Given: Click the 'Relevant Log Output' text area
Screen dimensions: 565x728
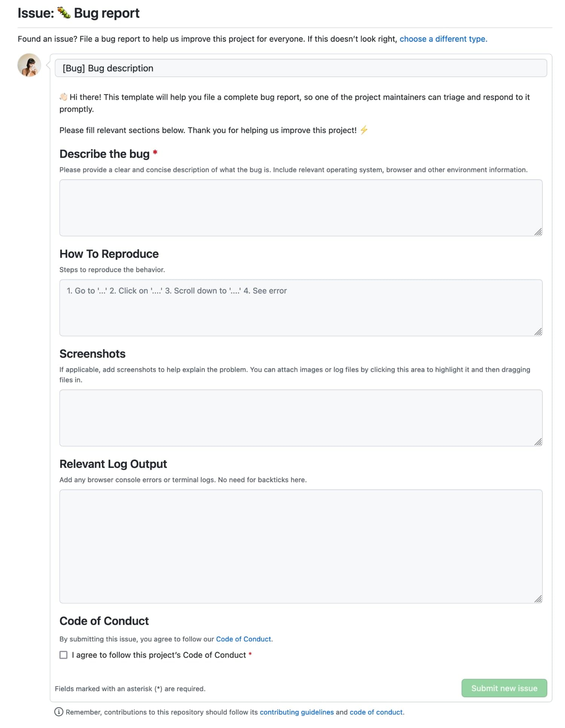Looking at the screenshot, I should click(301, 546).
